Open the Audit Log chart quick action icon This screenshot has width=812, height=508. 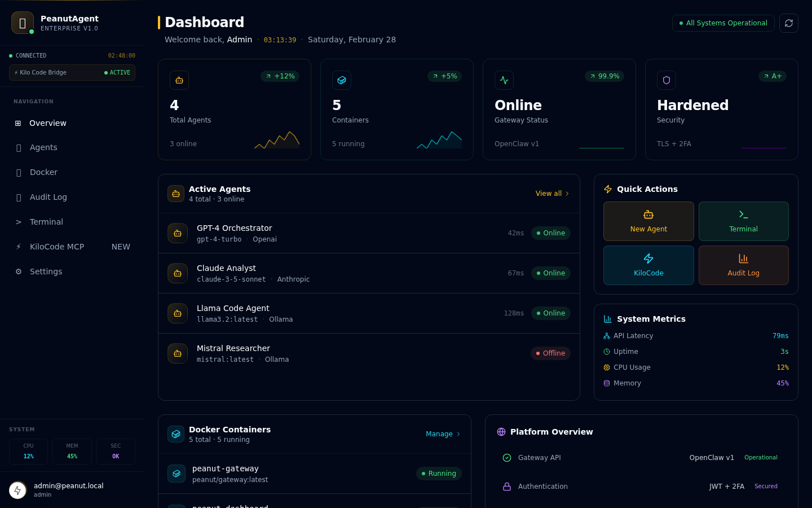743,258
